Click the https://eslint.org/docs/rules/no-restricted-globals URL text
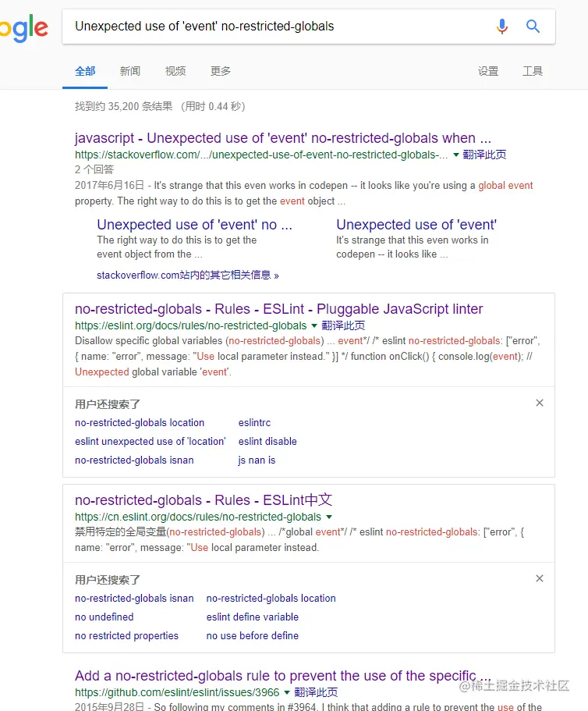 pyautogui.click(x=191, y=325)
